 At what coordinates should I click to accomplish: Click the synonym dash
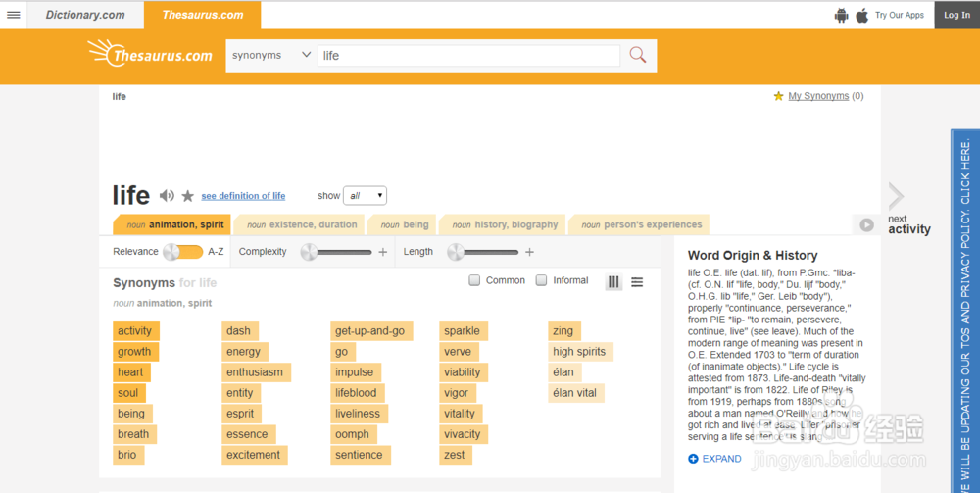240,331
